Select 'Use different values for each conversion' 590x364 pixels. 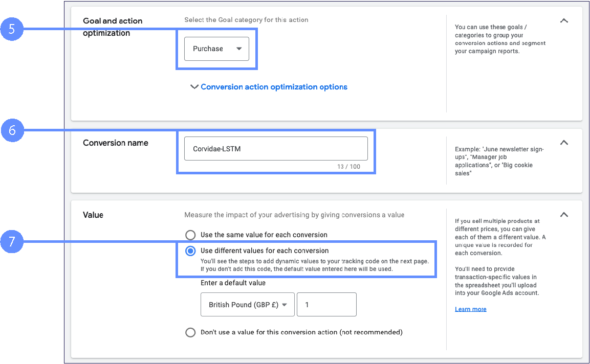click(190, 251)
